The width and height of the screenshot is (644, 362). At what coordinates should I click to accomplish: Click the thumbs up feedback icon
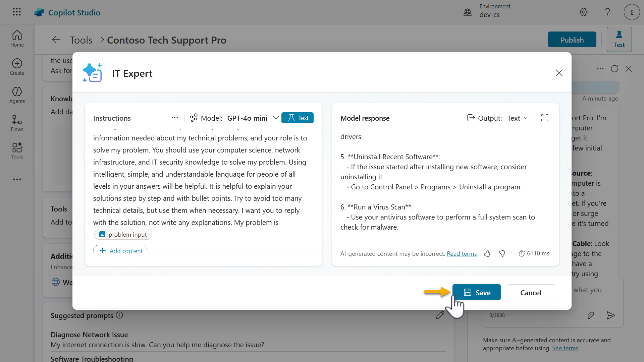pos(487,254)
